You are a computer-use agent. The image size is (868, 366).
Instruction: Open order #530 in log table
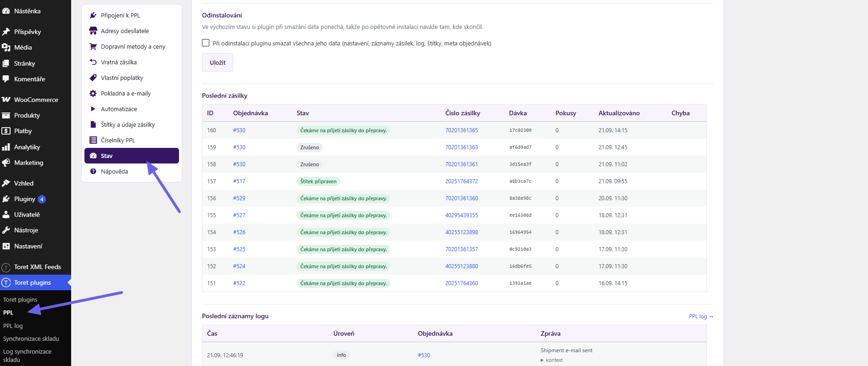pos(424,355)
